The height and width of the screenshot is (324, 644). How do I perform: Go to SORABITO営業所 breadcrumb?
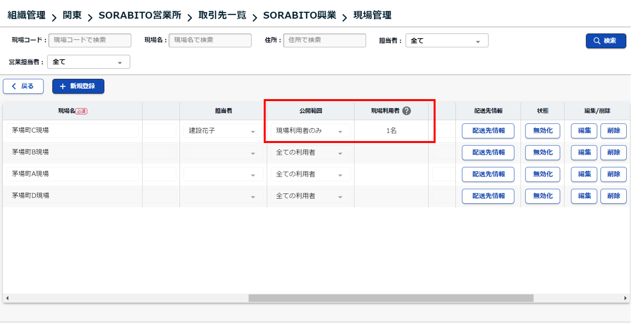(x=140, y=16)
